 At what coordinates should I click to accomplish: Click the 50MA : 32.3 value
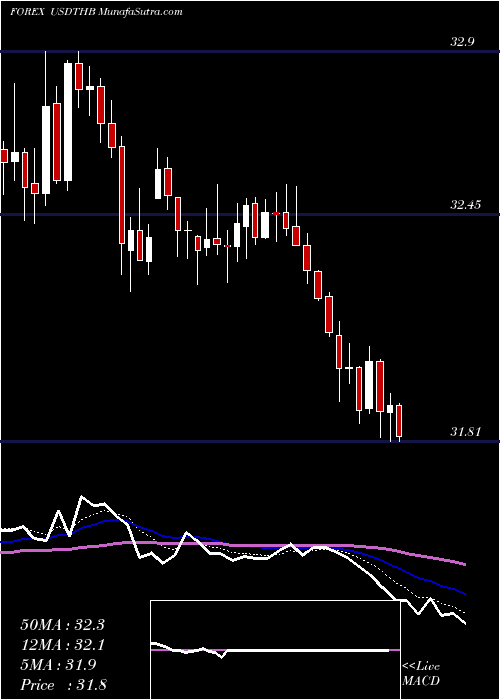[x=62, y=625]
